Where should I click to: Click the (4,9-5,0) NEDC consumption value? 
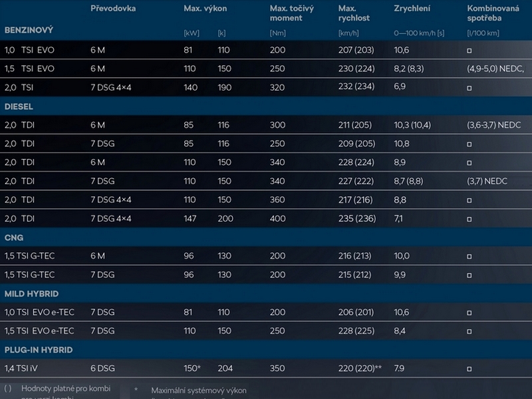click(495, 68)
